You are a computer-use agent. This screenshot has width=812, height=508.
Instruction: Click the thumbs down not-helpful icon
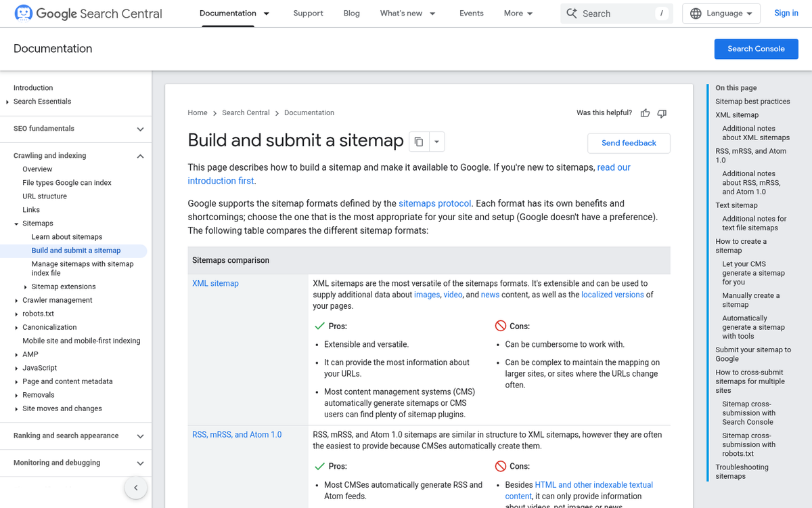click(661, 113)
